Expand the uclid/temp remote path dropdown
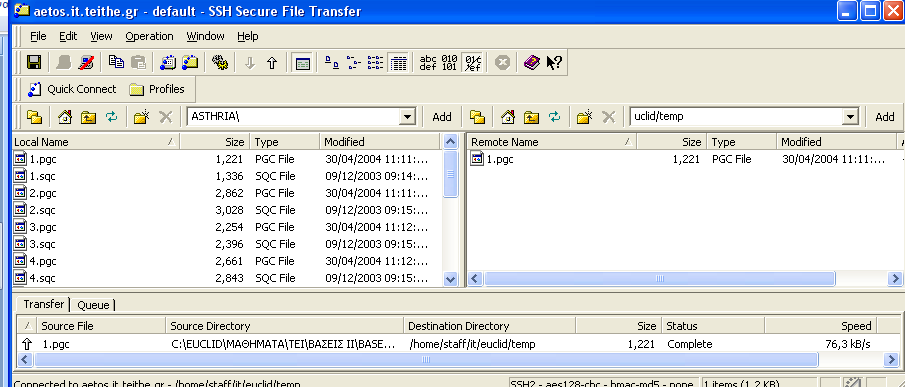Screen dimensions: 905x387 [850, 117]
